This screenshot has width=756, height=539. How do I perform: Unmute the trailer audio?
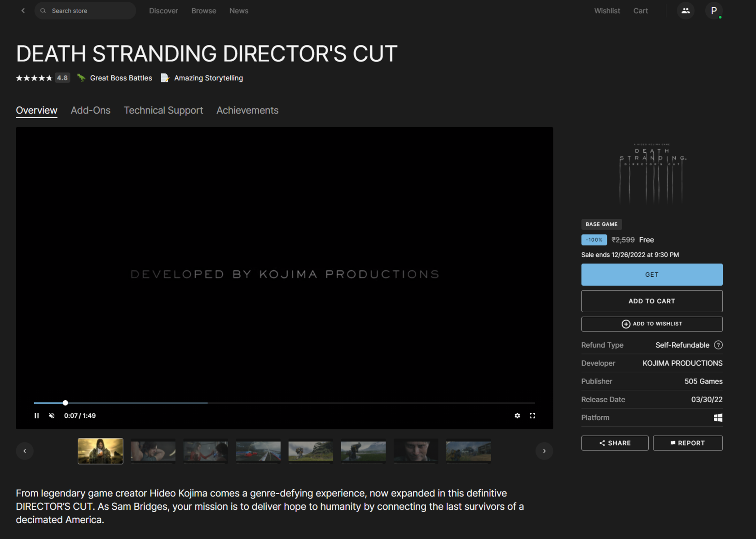(52, 415)
